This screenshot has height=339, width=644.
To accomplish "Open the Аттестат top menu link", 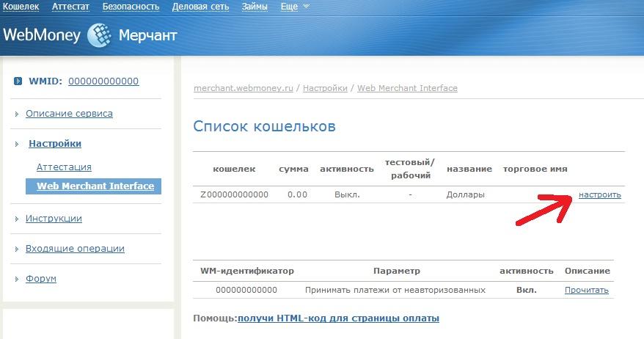I will click(70, 7).
